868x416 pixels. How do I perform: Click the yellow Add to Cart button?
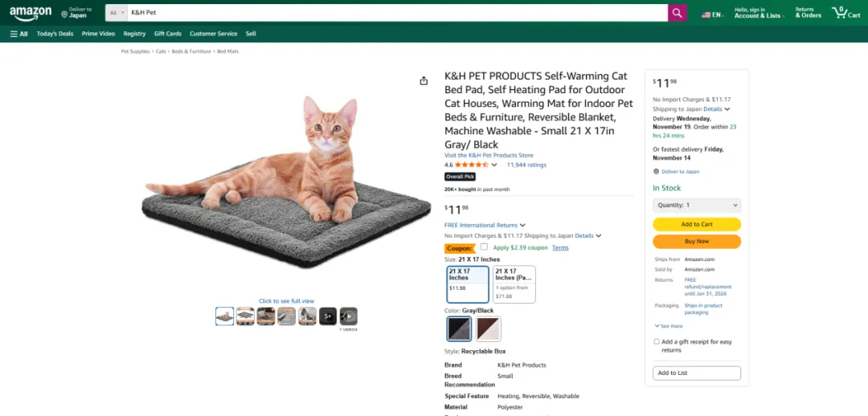point(696,225)
